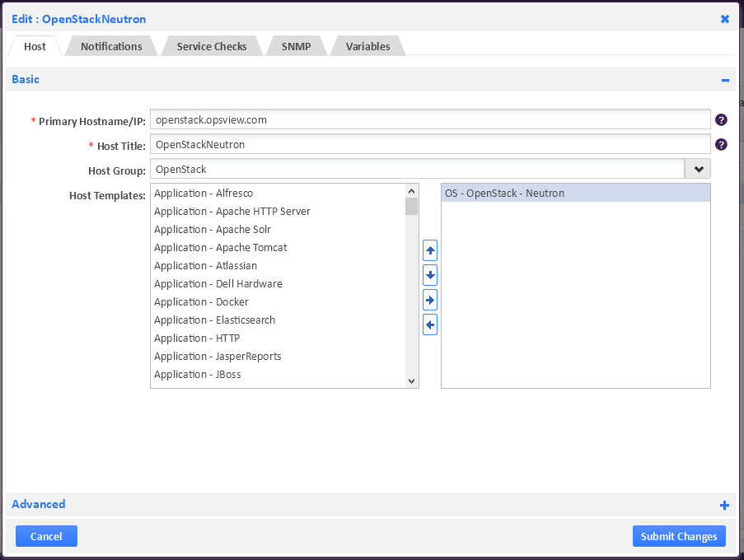Close the Edit OpenStackNeutron dialog
The image size is (744, 560).
(x=725, y=19)
